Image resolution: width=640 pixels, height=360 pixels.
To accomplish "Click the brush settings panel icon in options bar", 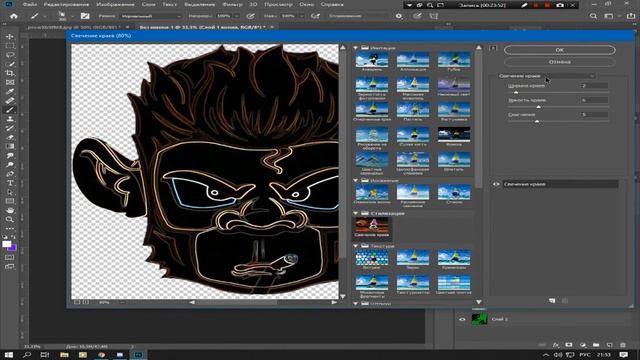I will (85, 16).
